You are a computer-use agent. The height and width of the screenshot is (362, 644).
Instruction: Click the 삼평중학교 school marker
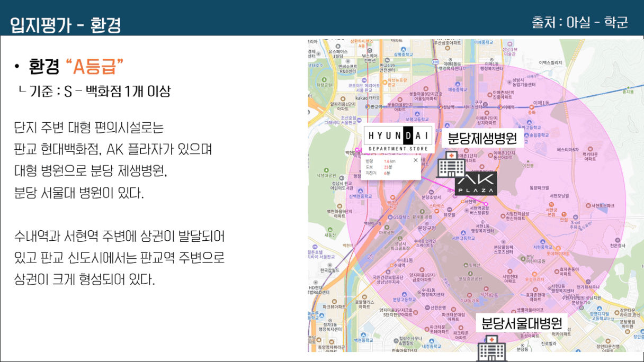coord(403,48)
